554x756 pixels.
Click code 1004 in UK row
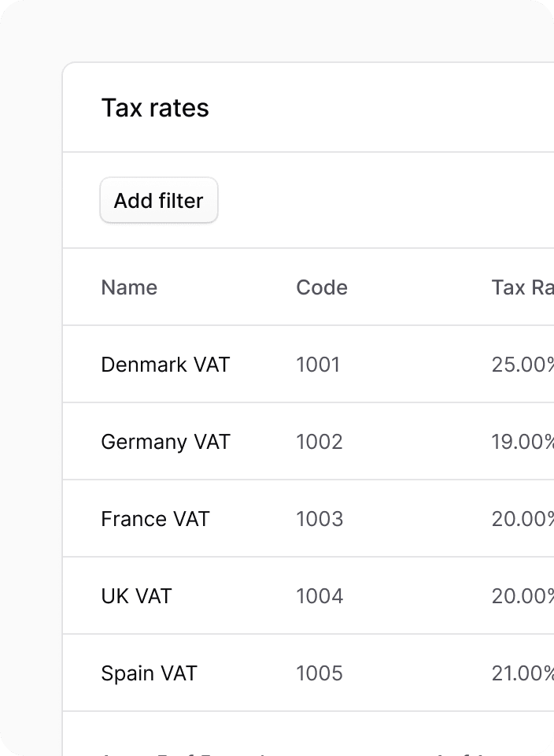point(319,596)
